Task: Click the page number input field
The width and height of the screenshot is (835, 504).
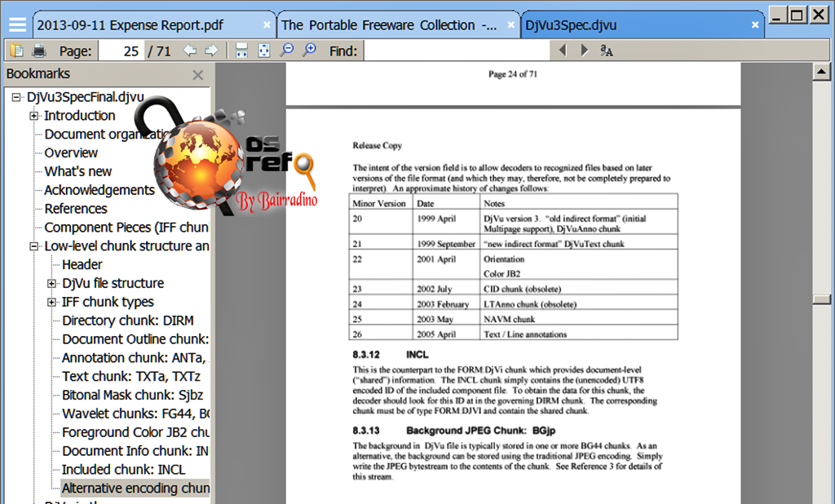Action: [121, 51]
